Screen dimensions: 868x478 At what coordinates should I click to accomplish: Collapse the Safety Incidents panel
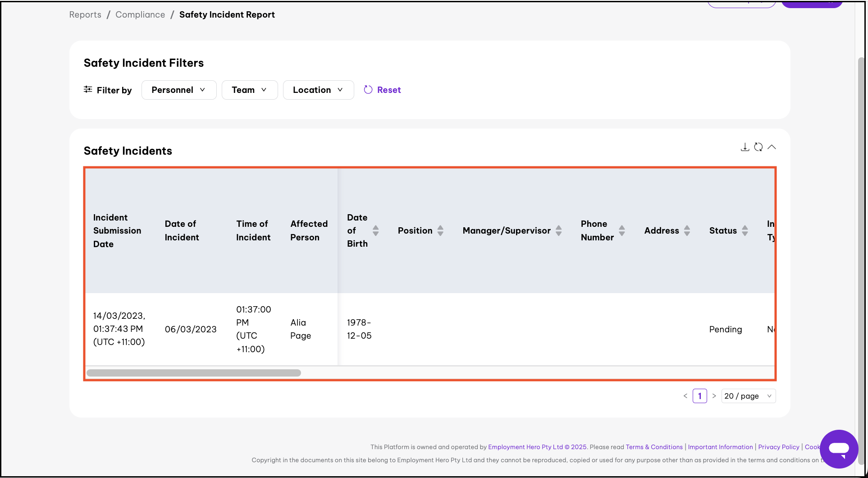click(x=772, y=147)
